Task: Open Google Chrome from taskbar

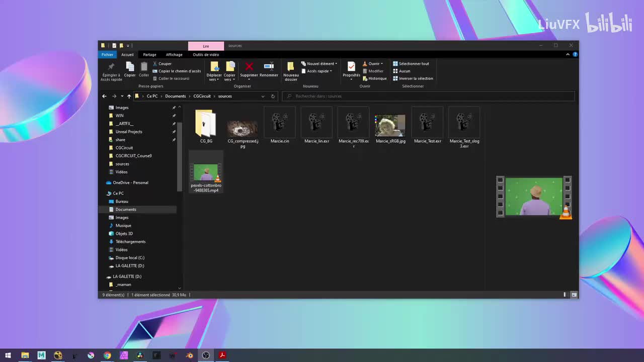Action: [107, 355]
